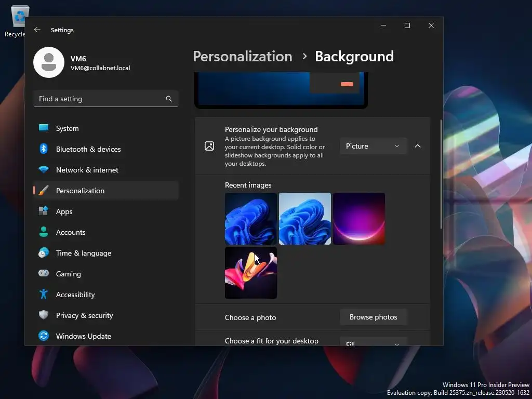Click the Network wifi icon

[x=44, y=169]
